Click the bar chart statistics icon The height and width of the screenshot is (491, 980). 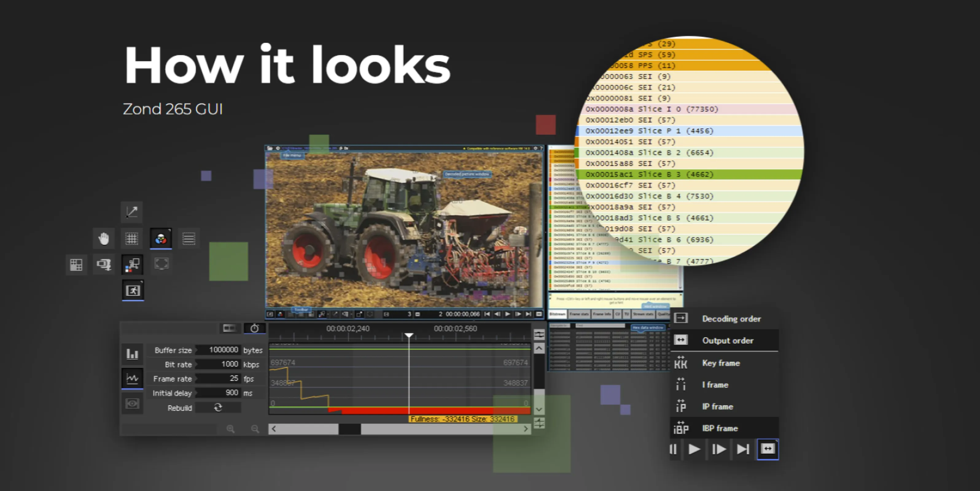(132, 354)
